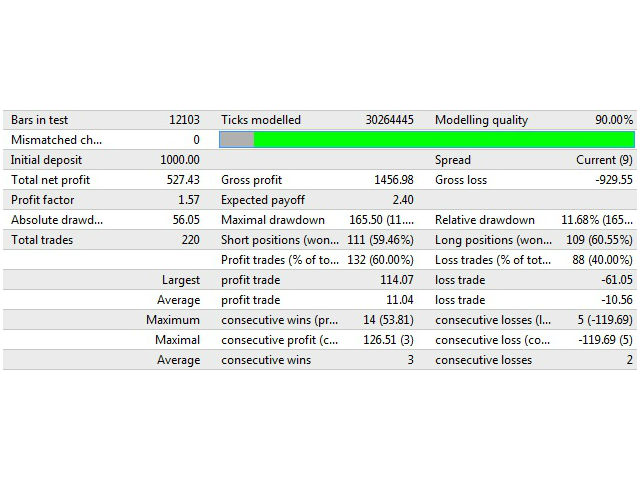Screen dimensions: 640x480
Task: Click the green modelling quality progress bar
Action: pos(444,140)
